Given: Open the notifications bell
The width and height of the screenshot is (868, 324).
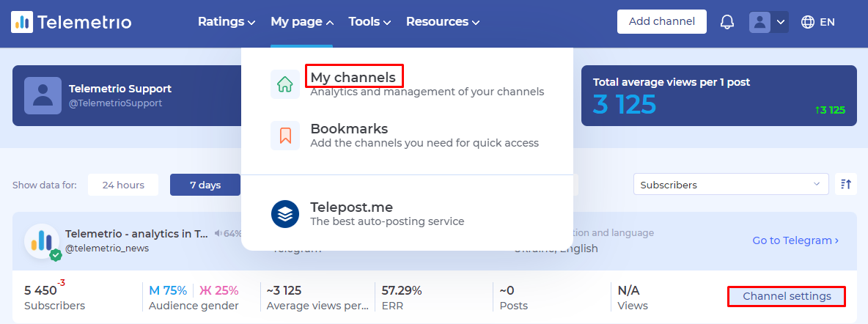Looking at the screenshot, I should point(727,22).
